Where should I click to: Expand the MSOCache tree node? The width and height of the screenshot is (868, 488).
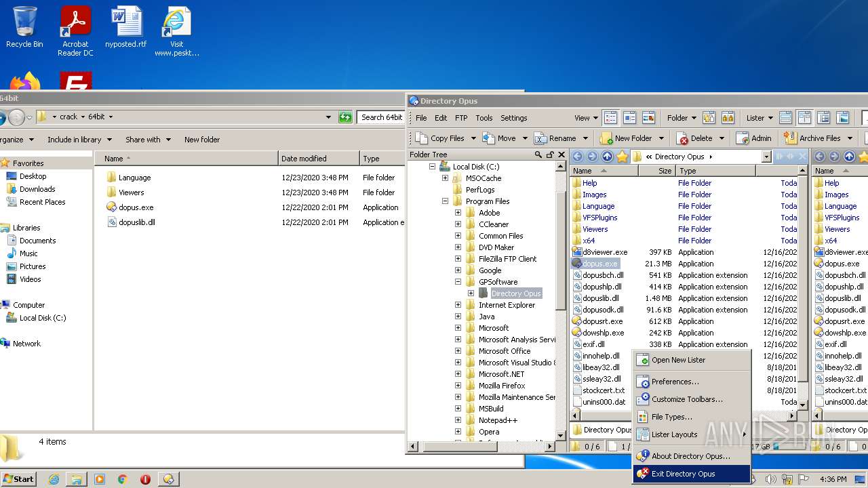[445, 178]
